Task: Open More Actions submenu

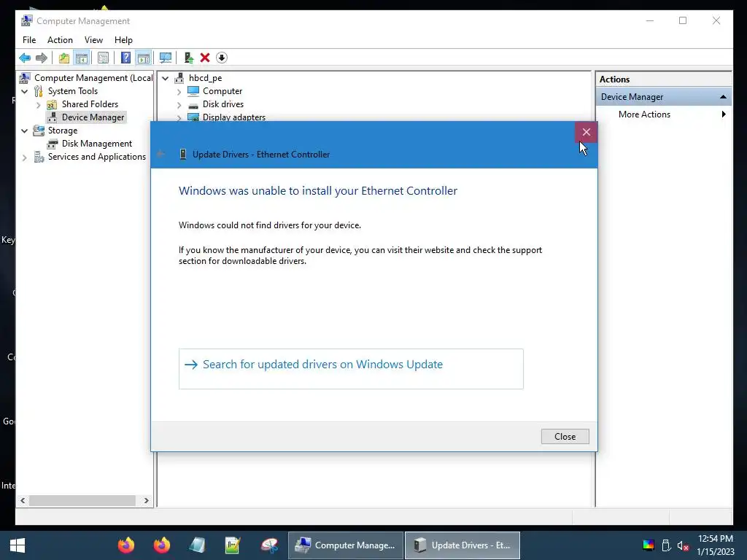Action: 644,114
